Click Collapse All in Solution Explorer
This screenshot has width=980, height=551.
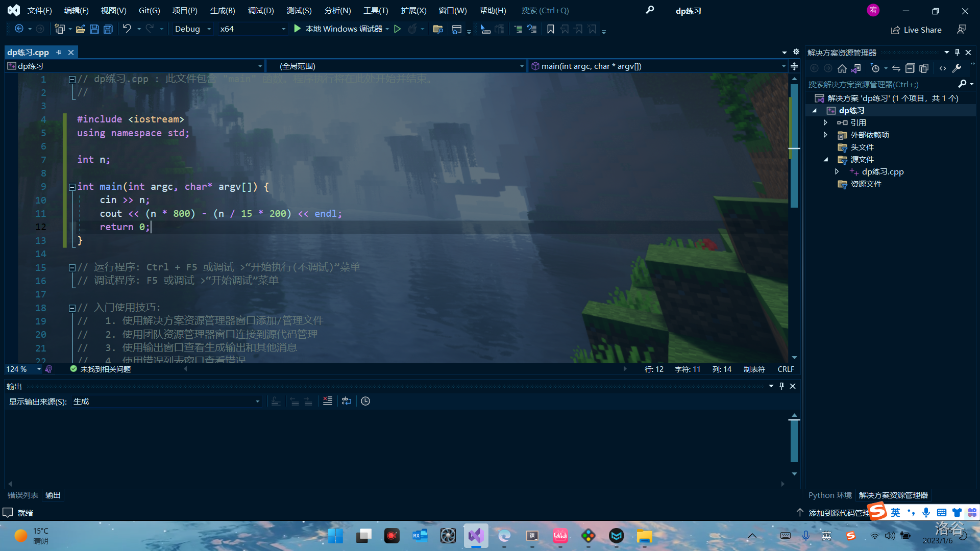coord(910,68)
